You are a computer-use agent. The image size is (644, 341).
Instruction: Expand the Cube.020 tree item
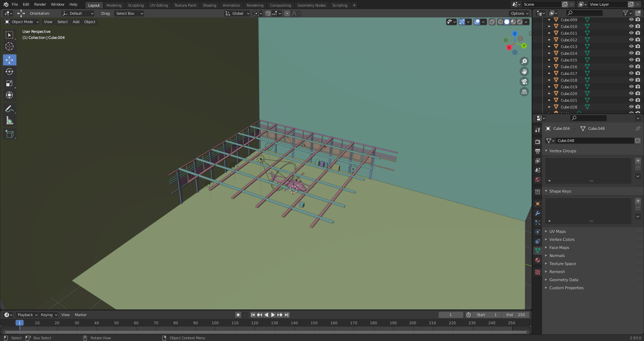pyautogui.click(x=549, y=94)
